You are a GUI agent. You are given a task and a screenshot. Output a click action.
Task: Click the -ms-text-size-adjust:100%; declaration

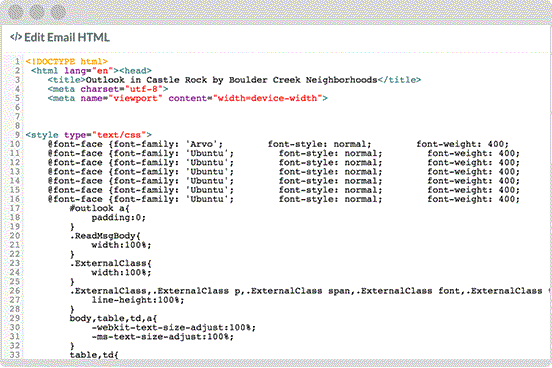(x=163, y=336)
